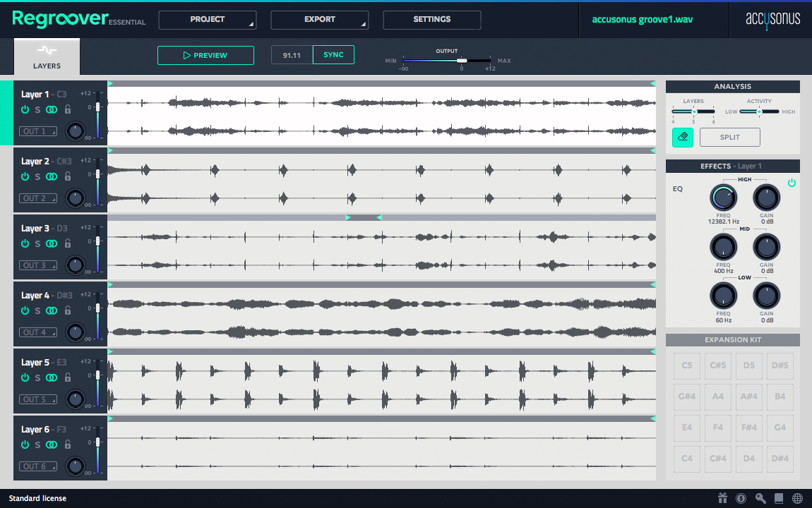The image size is (812, 508).
Task: Switch to the LAYERS tab
Action: 47,57
